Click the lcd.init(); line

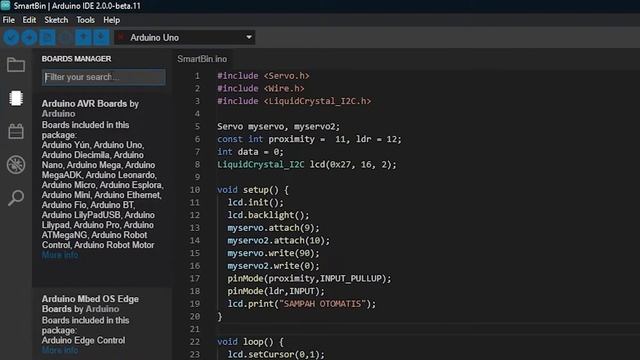pyautogui.click(x=256, y=202)
